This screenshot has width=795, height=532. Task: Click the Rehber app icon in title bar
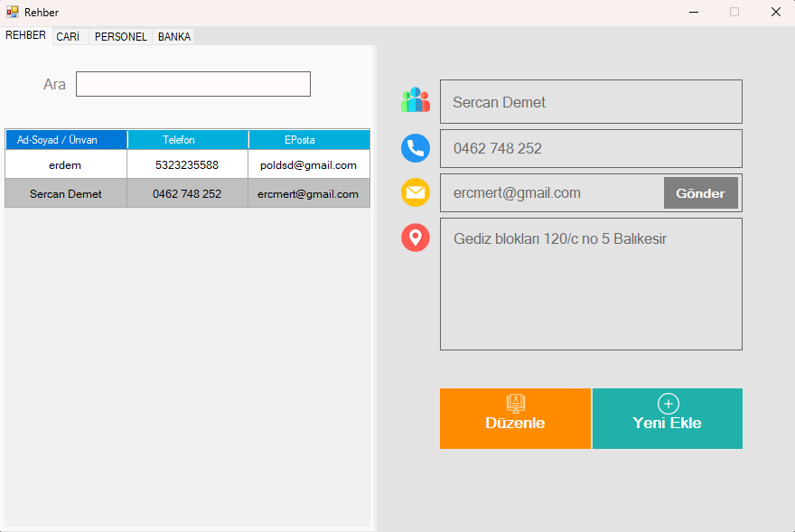pyautogui.click(x=13, y=12)
